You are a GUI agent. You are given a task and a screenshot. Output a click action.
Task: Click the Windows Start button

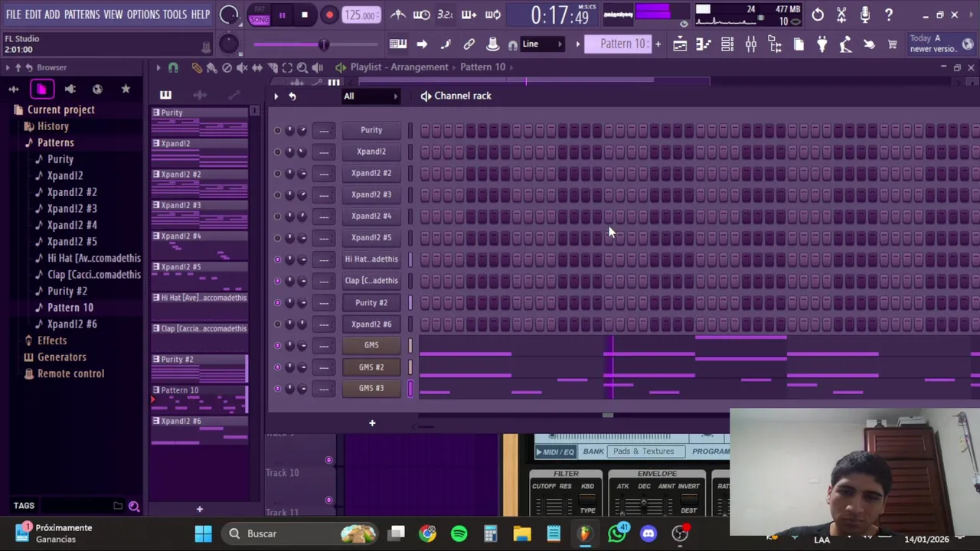pos(203,533)
